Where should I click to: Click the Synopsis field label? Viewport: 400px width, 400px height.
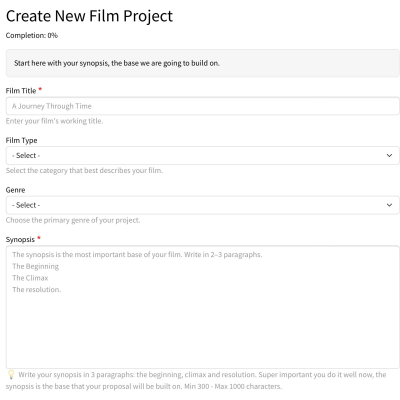(20, 240)
